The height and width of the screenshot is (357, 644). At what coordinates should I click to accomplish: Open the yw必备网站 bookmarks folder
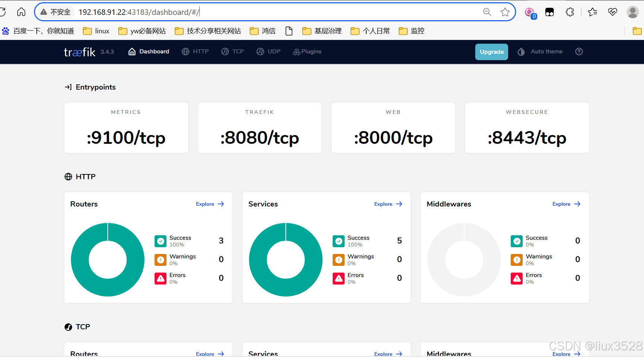point(142,31)
